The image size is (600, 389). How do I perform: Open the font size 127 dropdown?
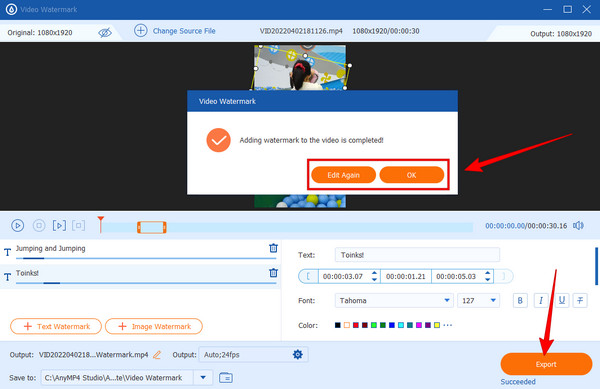(x=493, y=301)
